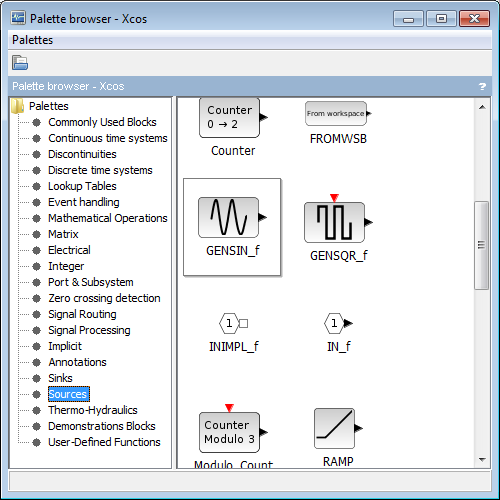This screenshot has width=500, height=500.
Task: Click the IN_f label text
Action: (338, 347)
